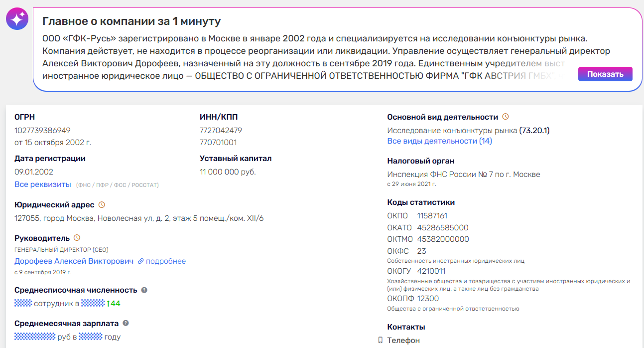This screenshot has height=348, width=644.
Task: Click the от 15 октября 2002 г. date
Action: [53, 143]
